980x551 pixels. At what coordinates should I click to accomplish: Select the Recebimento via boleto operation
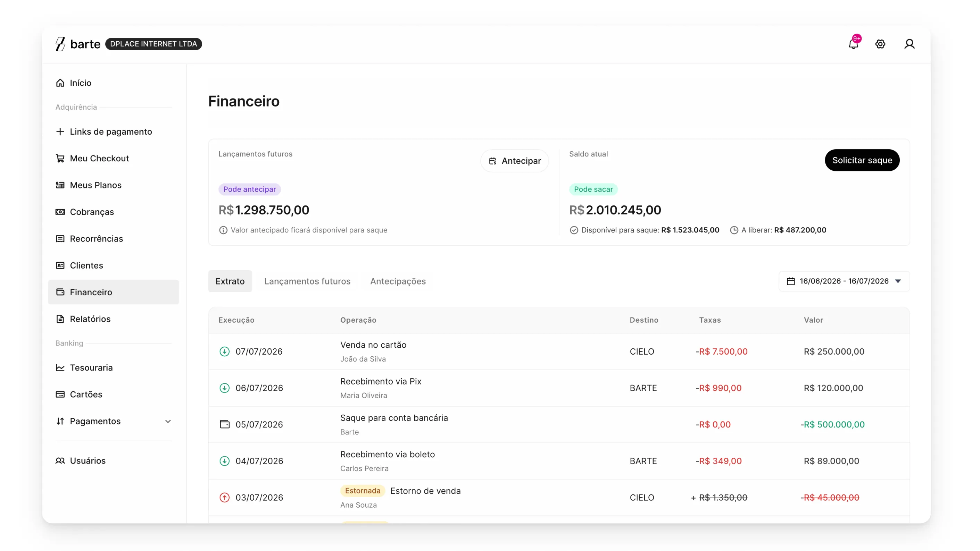(387, 454)
